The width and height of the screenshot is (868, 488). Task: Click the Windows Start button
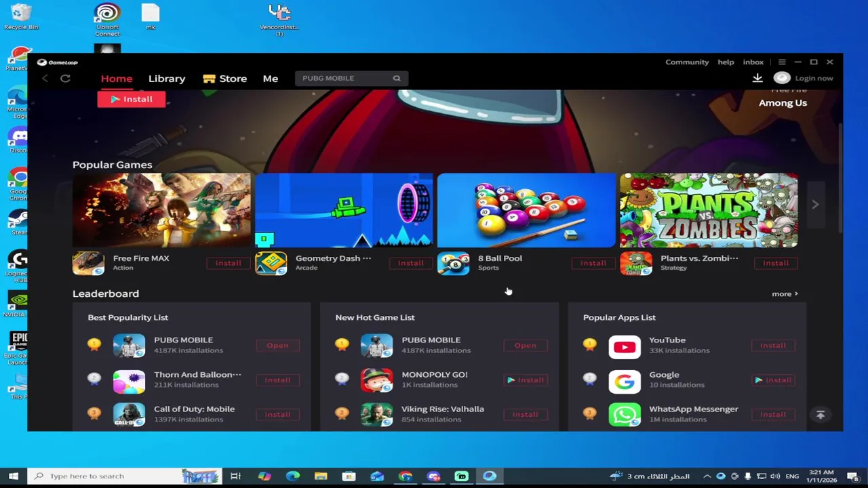14,476
